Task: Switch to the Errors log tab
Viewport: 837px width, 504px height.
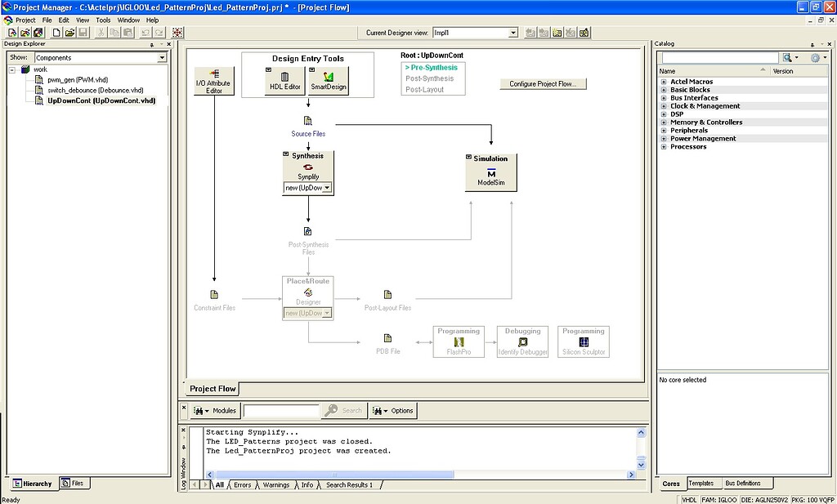Action: coord(242,484)
